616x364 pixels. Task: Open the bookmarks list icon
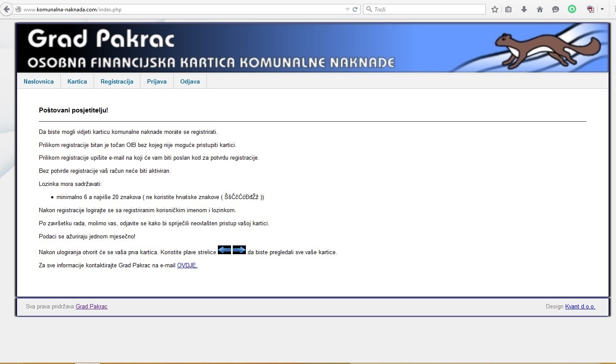(508, 9)
